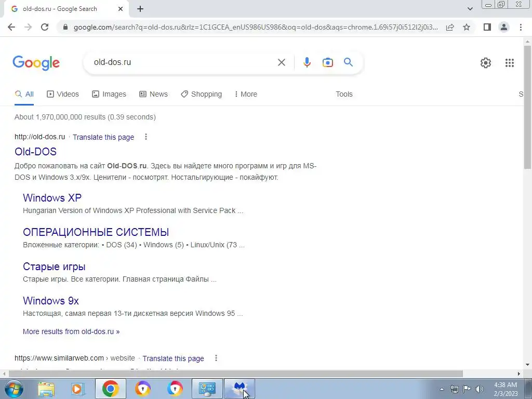Expand the tab search chevron

tap(470, 9)
